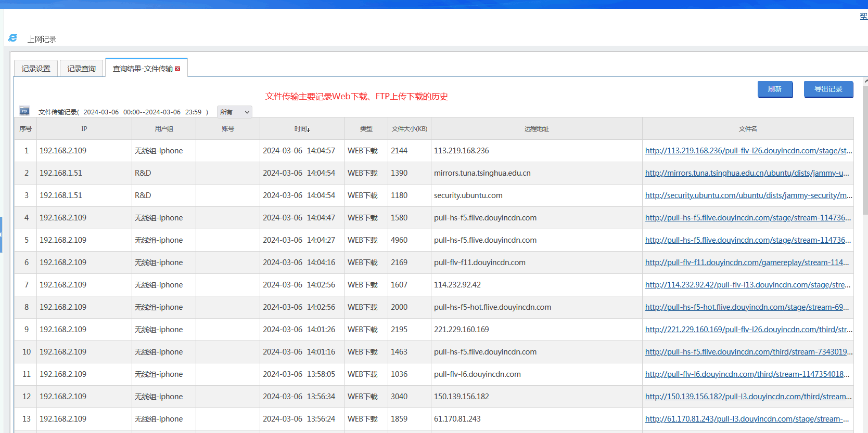Viewport: 868px width, 433px height.
Task: Click the sort arrow in 时间 column header
Action: (x=308, y=129)
